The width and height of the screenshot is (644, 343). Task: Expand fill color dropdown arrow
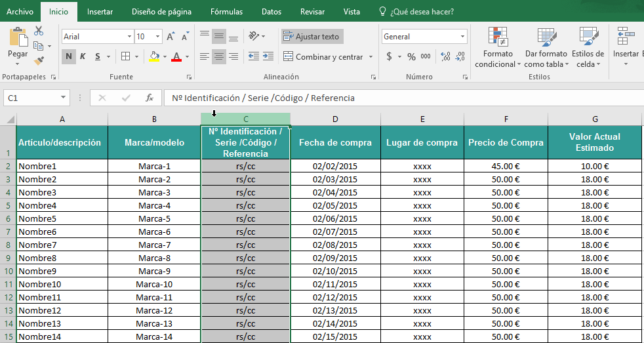point(165,56)
